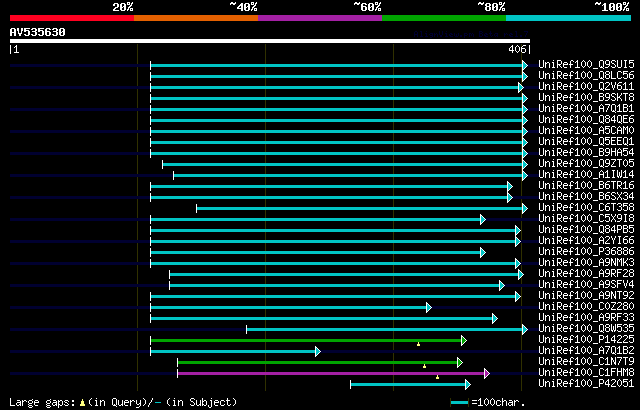Select the UniRef100_Q2V611 label

[x=586, y=86]
